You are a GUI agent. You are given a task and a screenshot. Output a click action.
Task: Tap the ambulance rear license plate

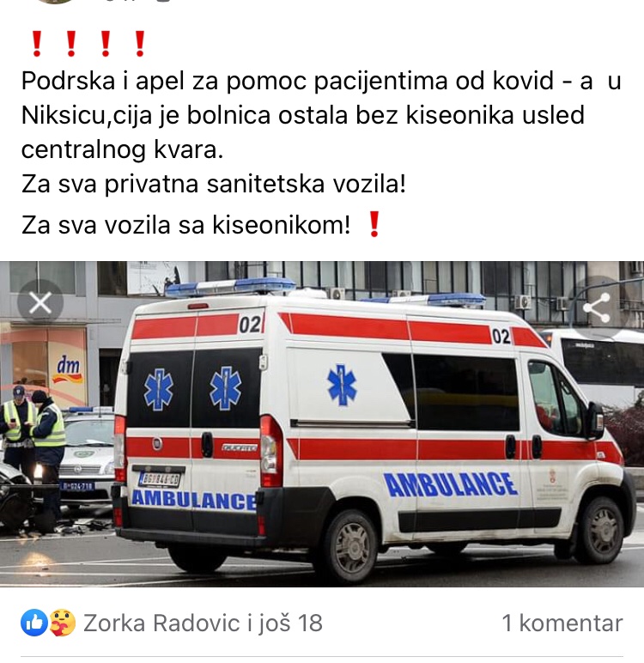[160, 479]
